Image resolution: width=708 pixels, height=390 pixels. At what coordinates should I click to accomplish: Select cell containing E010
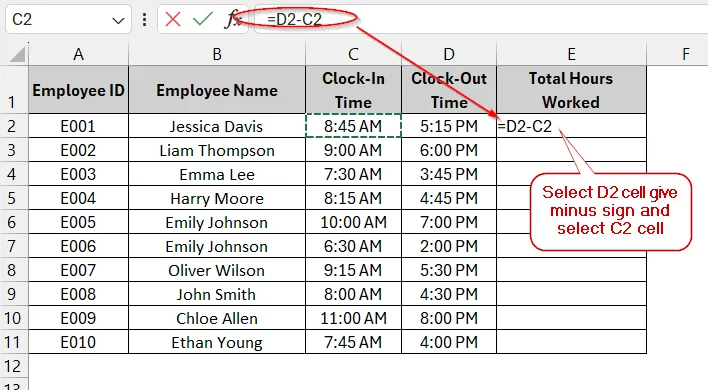[x=79, y=342]
